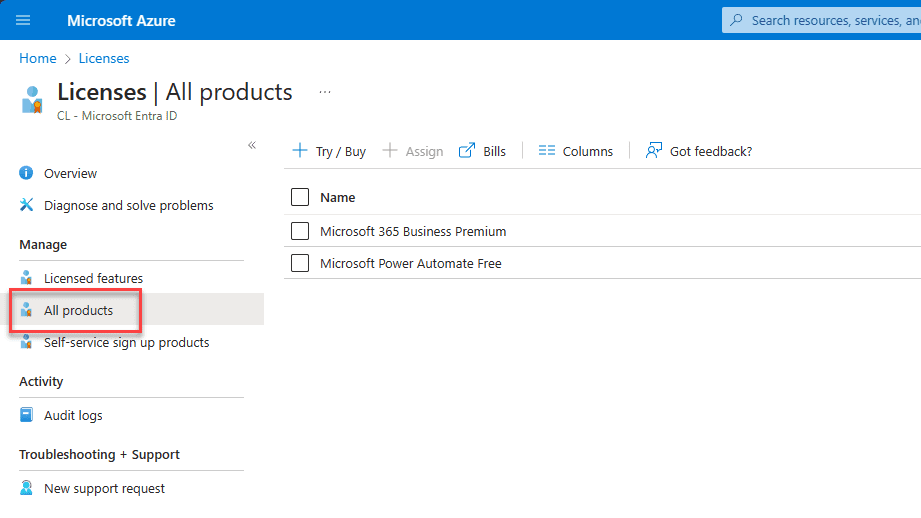Click the Bills external link icon
Image resolution: width=921 pixels, height=518 pixels.
coord(466,150)
